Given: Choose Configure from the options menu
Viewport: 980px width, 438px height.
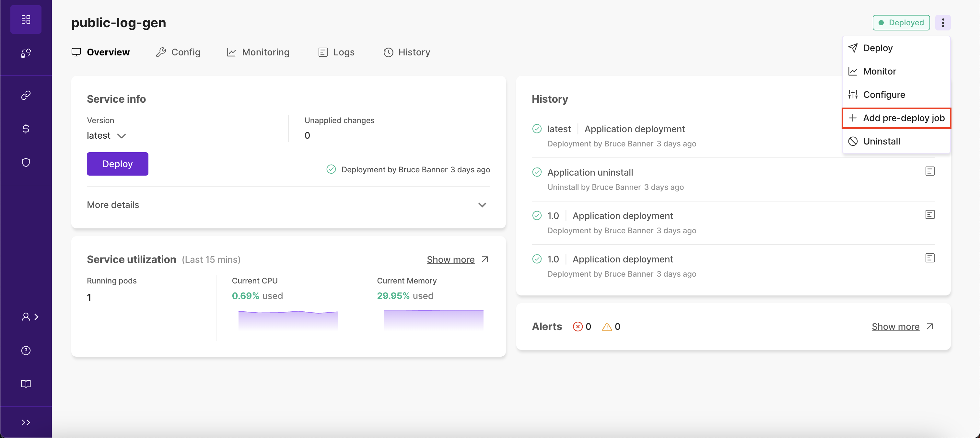Looking at the screenshot, I should [896, 95].
